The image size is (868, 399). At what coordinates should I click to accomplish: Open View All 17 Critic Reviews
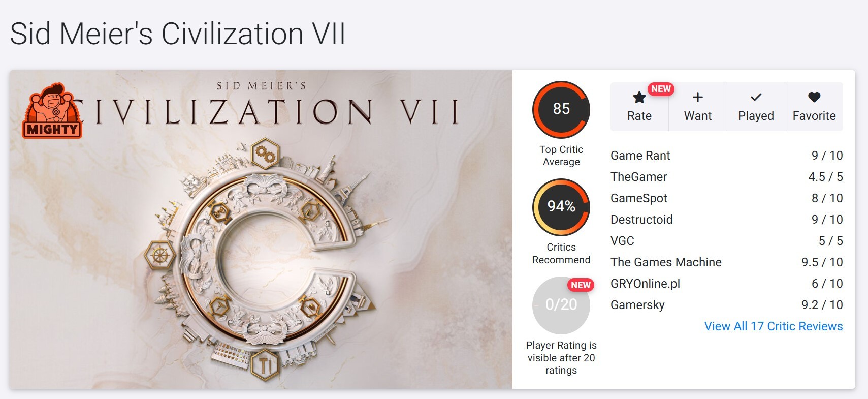pos(773,326)
